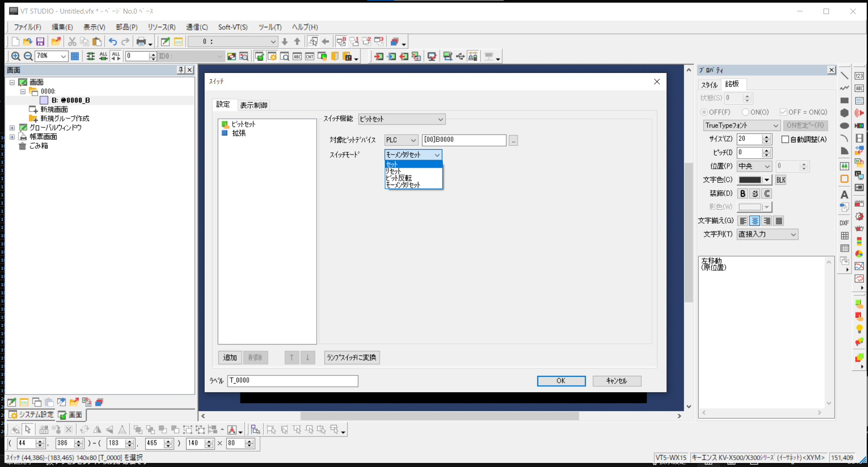Screen dimensions: 868x467
Task: Switch to the 表示制御 tab
Action: pos(254,105)
